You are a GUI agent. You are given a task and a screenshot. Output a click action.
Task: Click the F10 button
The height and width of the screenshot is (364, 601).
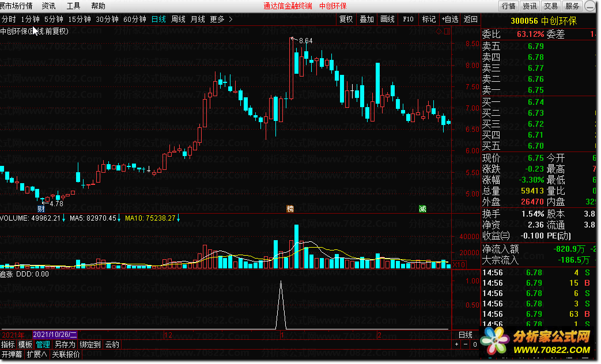(408, 19)
